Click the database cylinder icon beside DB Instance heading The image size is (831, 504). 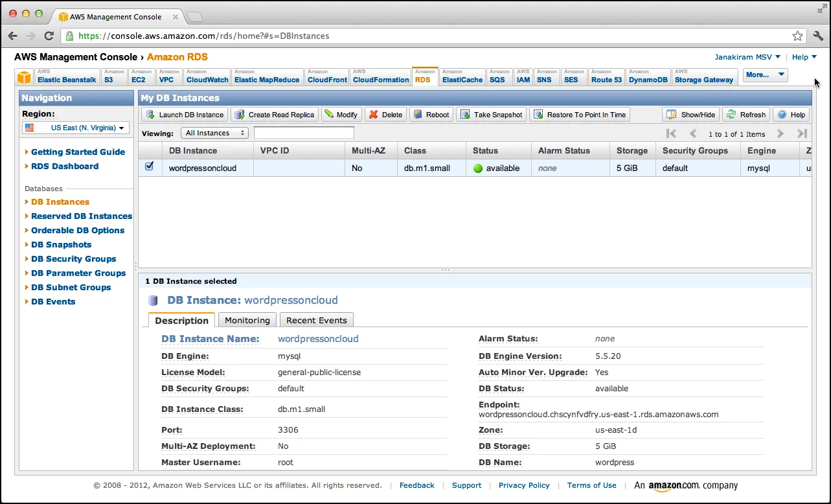click(x=153, y=301)
